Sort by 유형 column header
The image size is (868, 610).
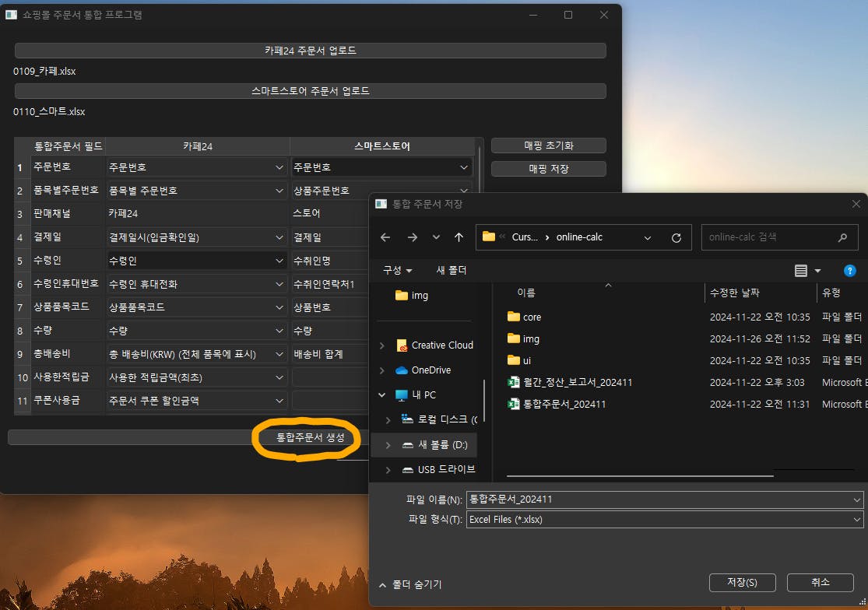pyautogui.click(x=831, y=293)
